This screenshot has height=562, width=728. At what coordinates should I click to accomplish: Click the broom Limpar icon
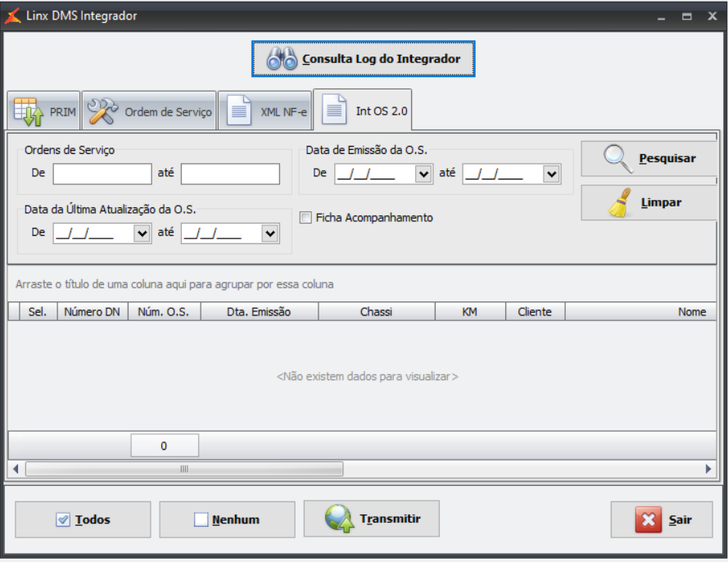(x=620, y=202)
